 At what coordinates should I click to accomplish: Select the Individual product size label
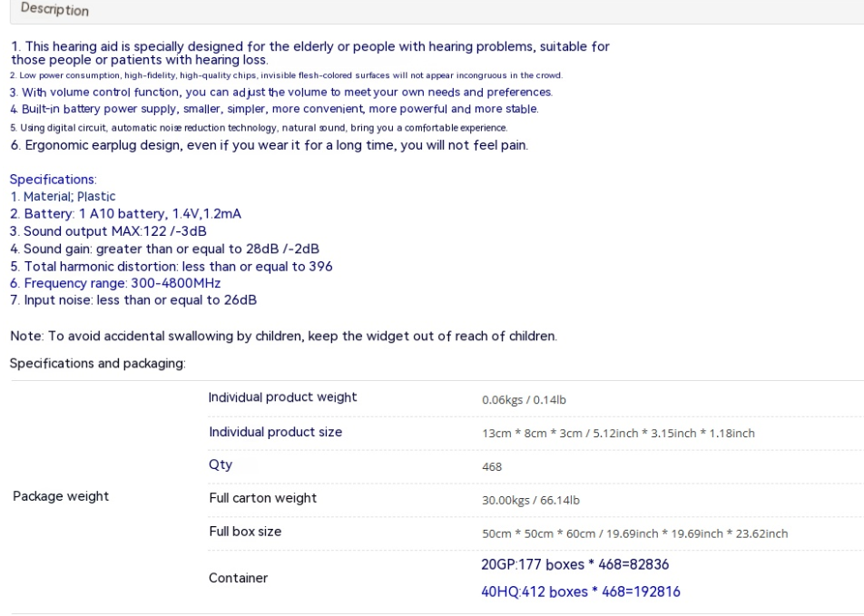point(276,432)
